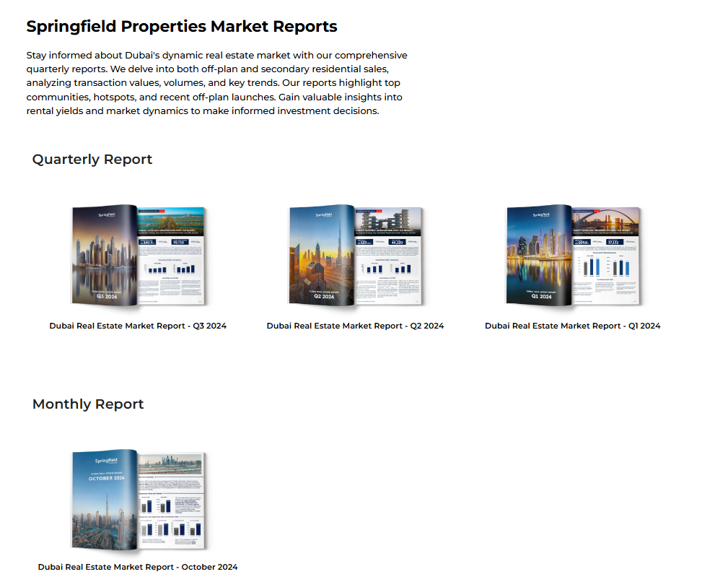
Task: Open the Q1 2024 report cover thumbnail
Action: point(539,255)
